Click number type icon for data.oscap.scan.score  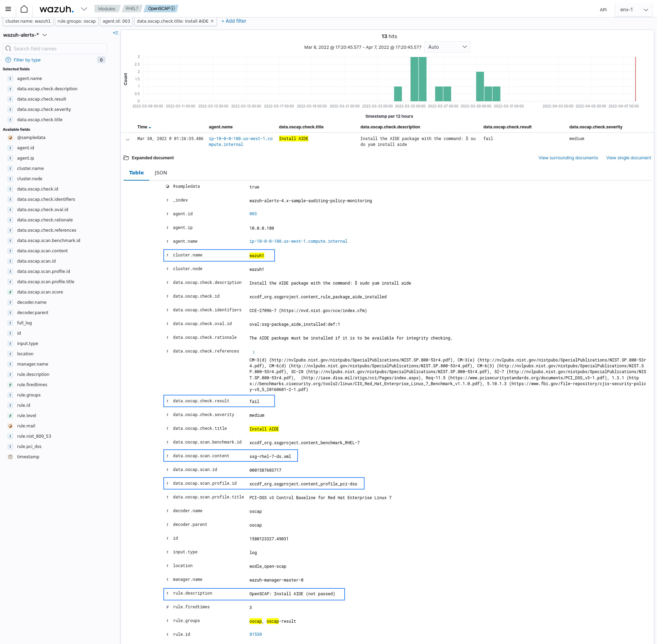(10, 292)
